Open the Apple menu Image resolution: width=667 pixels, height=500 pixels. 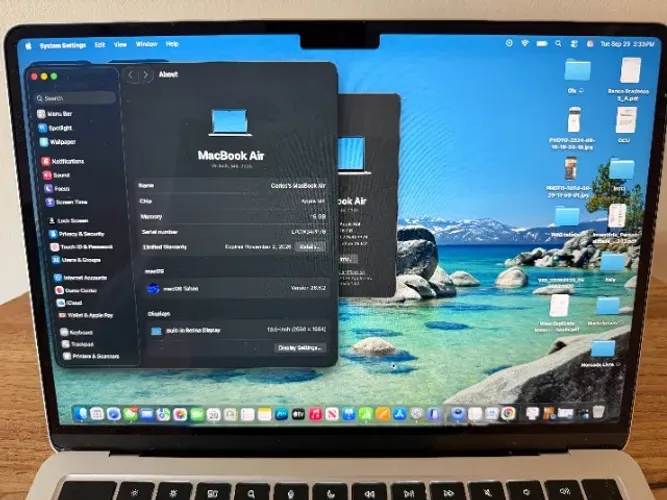29,46
